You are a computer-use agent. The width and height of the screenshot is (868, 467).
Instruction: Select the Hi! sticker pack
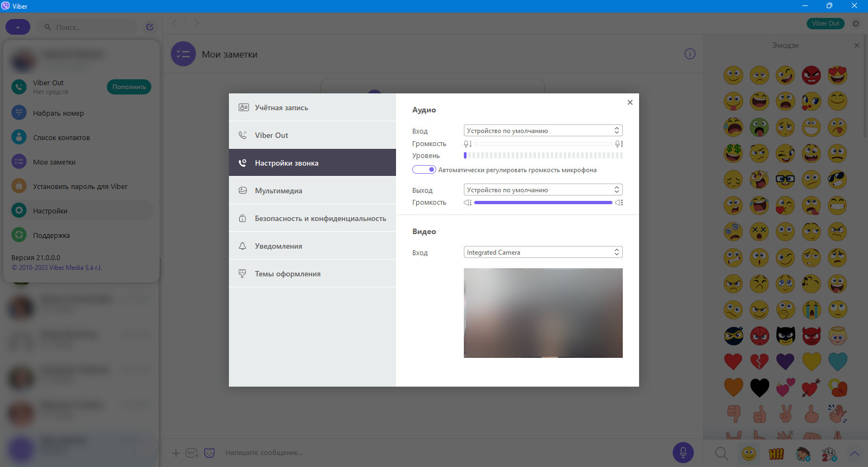[776, 453]
